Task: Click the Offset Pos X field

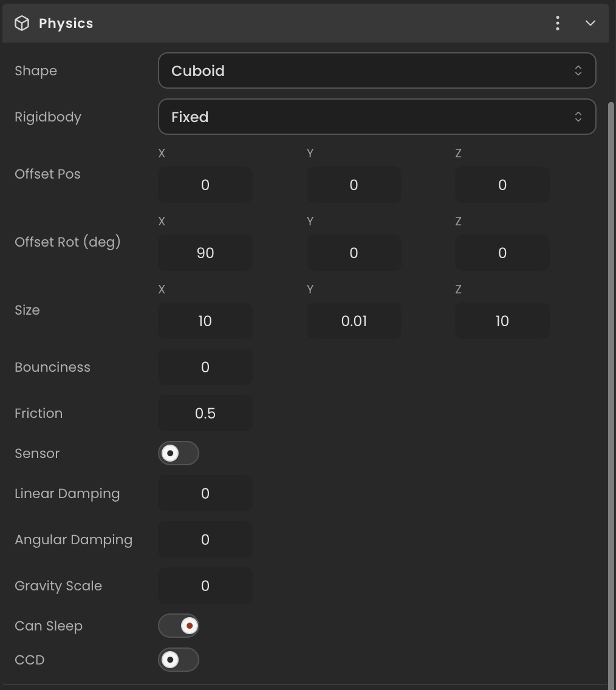Action: [x=205, y=185]
